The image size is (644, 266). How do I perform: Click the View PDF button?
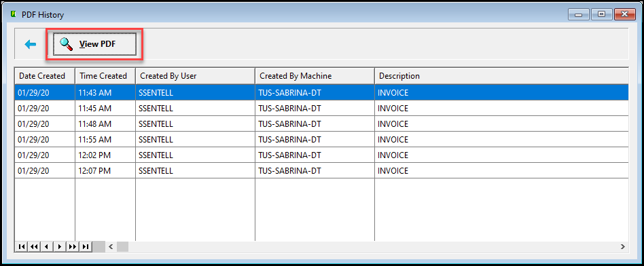(x=94, y=44)
